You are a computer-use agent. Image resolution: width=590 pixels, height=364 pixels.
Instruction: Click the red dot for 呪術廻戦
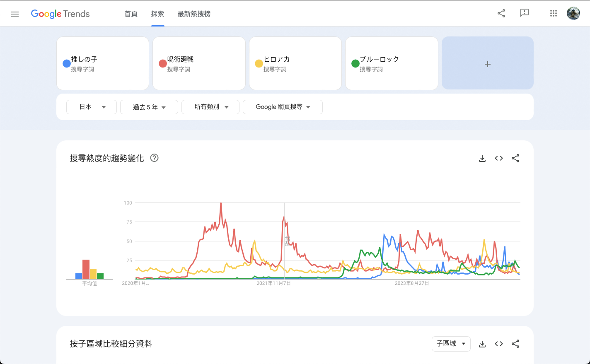tap(163, 63)
